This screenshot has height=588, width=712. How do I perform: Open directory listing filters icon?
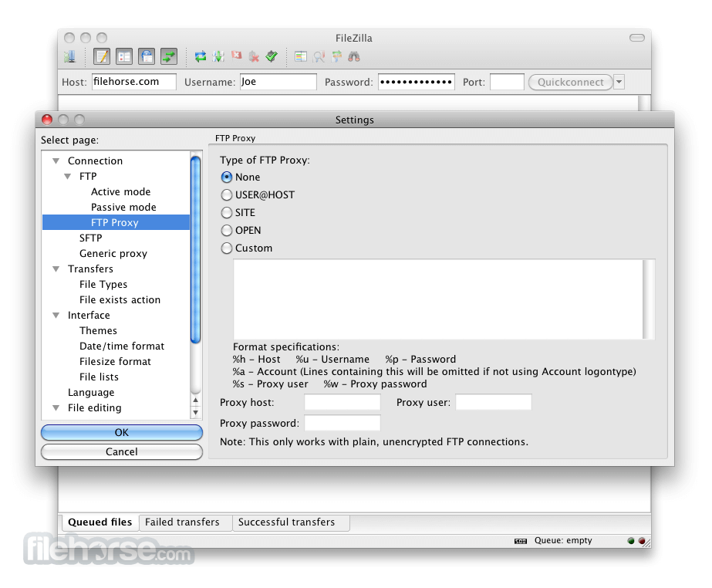pos(301,57)
